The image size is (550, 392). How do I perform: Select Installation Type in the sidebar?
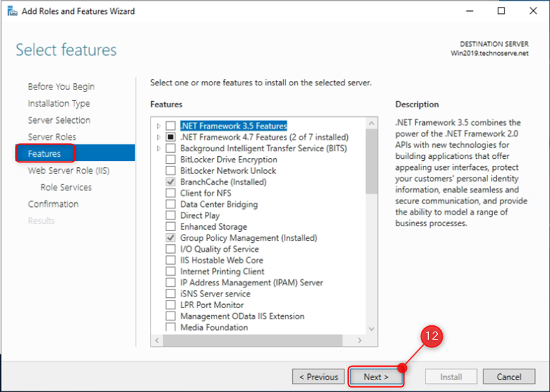coord(58,104)
